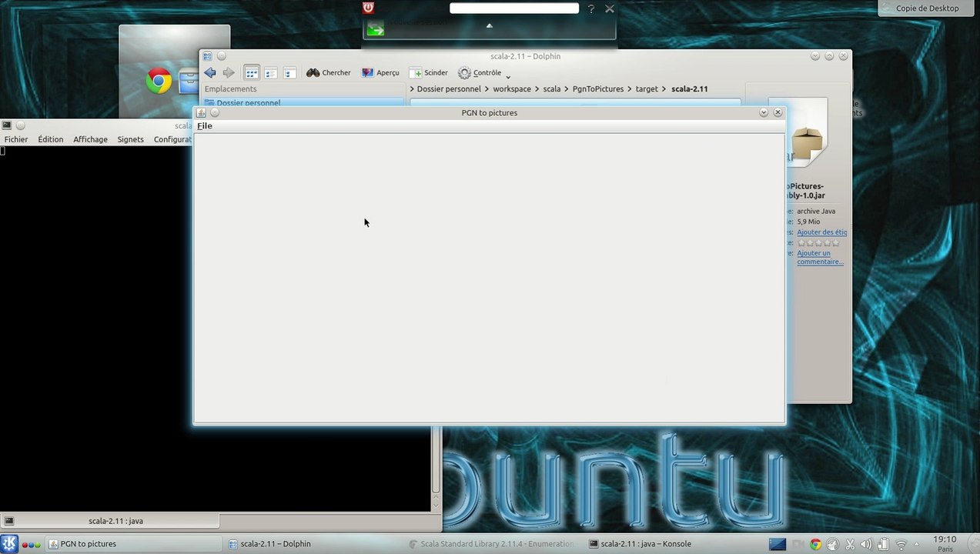Open the Wi-Fi network tray icon
This screenshot has width=980, height=554.
(x=901, y=544)
